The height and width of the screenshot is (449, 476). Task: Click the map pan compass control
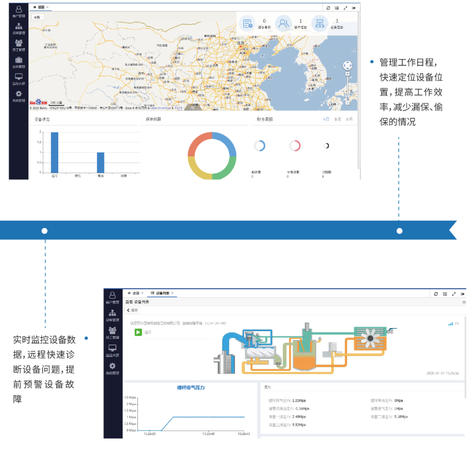pyautogui.click(x=348, y=65)
